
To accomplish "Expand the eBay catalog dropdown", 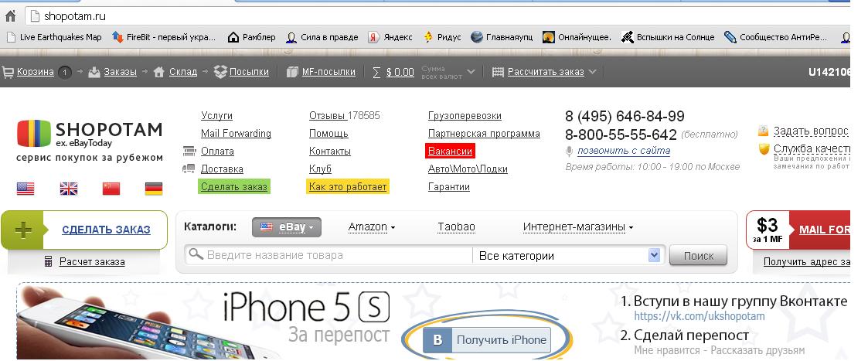I will click(286, 227).
